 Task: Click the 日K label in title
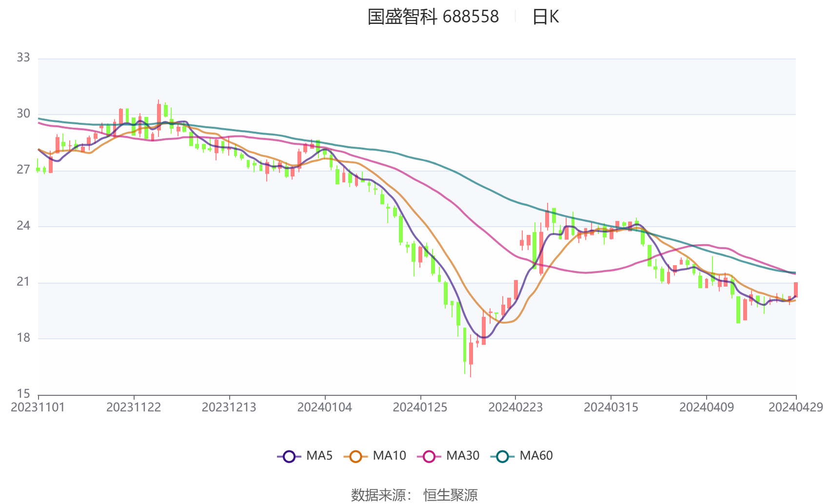[546, 17]
